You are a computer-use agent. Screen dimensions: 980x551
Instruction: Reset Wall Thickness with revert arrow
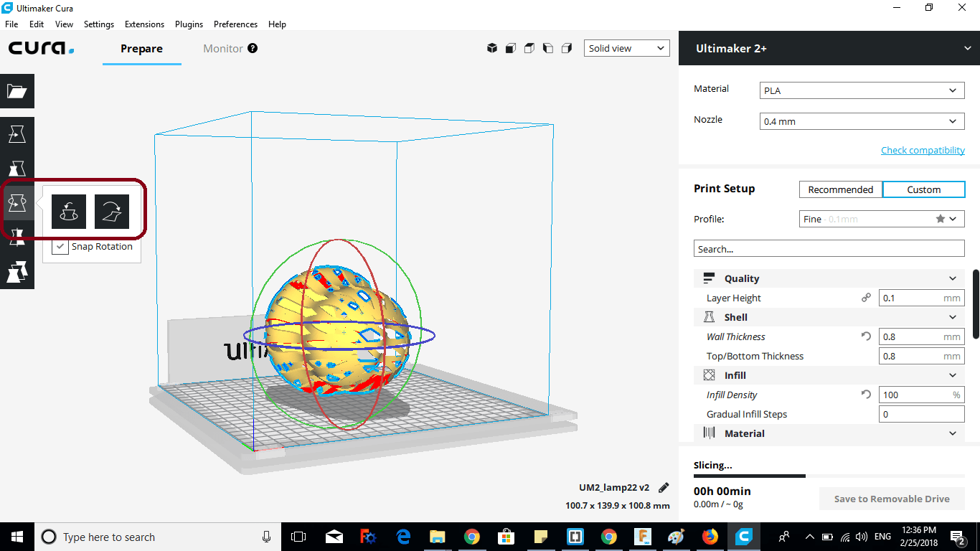pyautogui.click(x=866, y=336)
